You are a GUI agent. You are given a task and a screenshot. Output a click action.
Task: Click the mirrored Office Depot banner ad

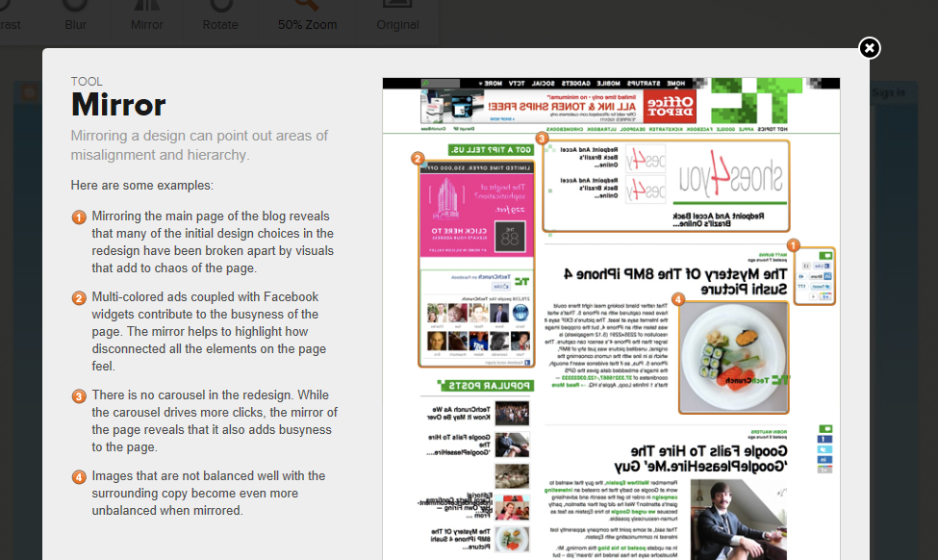pyautogui.click(x=559, y=107)
